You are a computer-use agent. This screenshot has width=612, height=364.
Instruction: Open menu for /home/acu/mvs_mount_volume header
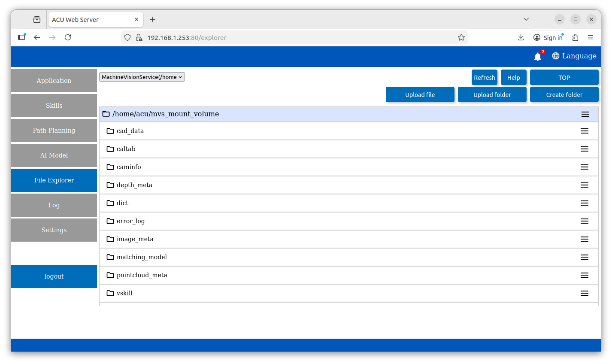585,114
